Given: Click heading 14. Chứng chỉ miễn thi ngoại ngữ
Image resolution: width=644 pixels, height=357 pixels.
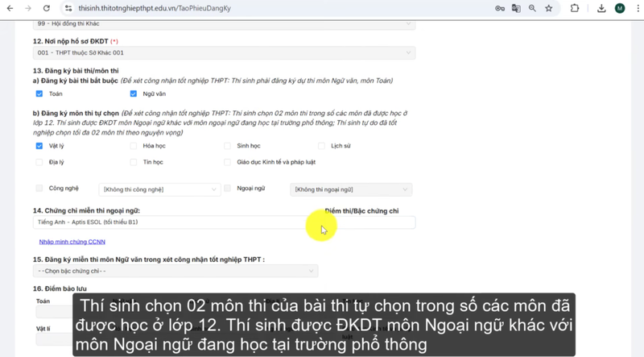Looking at the screenshot, I should 86,210.
